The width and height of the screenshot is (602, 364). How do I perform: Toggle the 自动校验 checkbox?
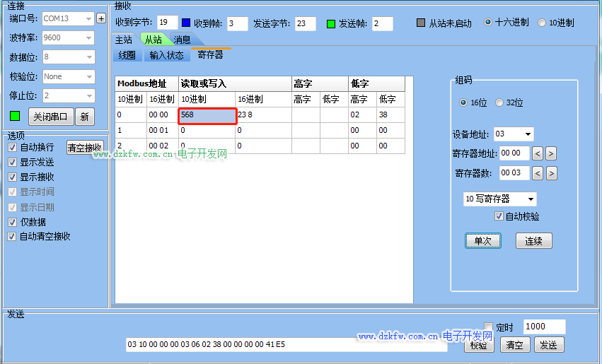coord(499,216)
